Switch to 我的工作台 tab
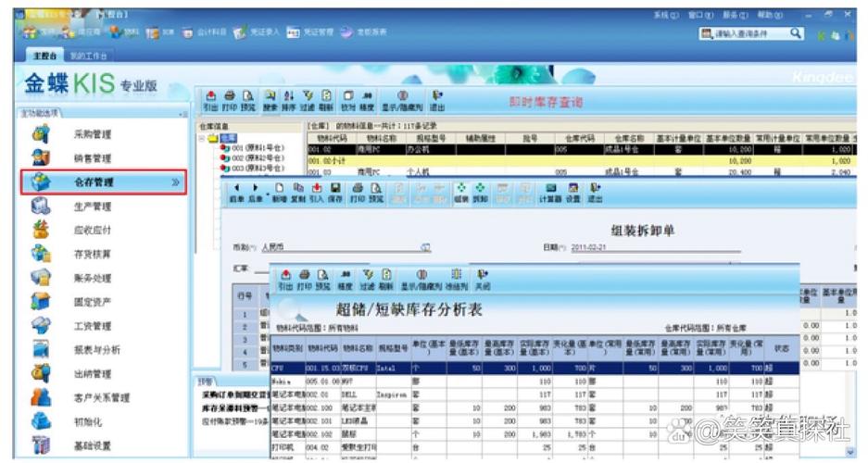The image size is (868, 463). click(89, 56)
